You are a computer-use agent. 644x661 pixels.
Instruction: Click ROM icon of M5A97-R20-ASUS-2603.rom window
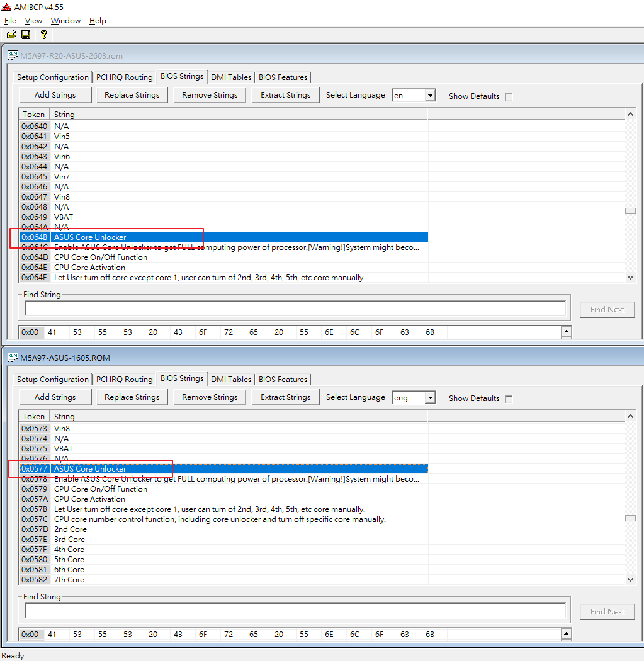pyautogui.click(x=13, y=55)
